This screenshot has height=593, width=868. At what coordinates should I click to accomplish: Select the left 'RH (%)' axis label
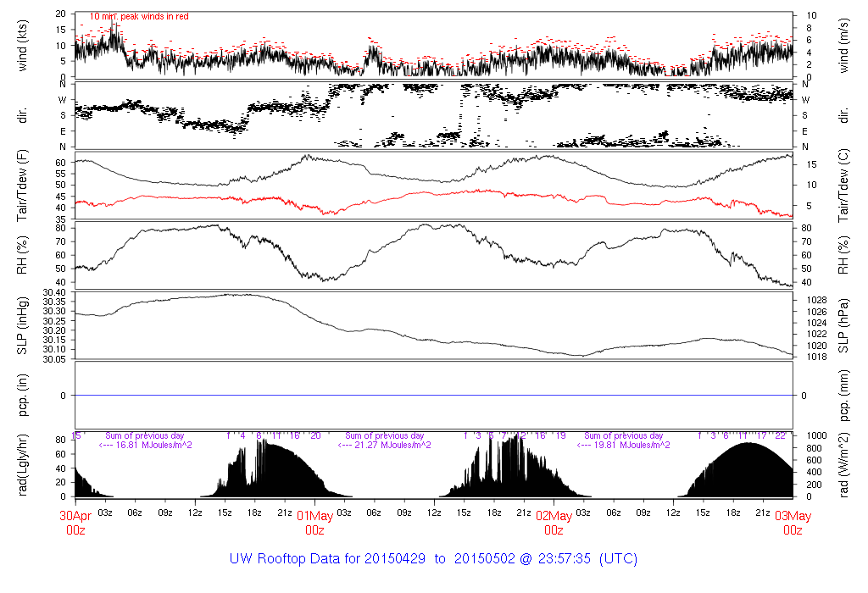pyautogui.click(x=23, y=255)
